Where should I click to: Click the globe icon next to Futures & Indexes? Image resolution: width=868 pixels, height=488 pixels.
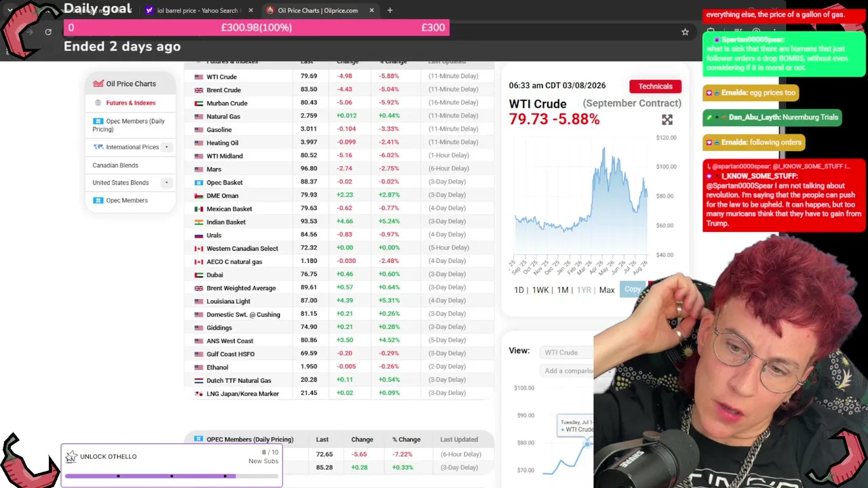(98, 103)
